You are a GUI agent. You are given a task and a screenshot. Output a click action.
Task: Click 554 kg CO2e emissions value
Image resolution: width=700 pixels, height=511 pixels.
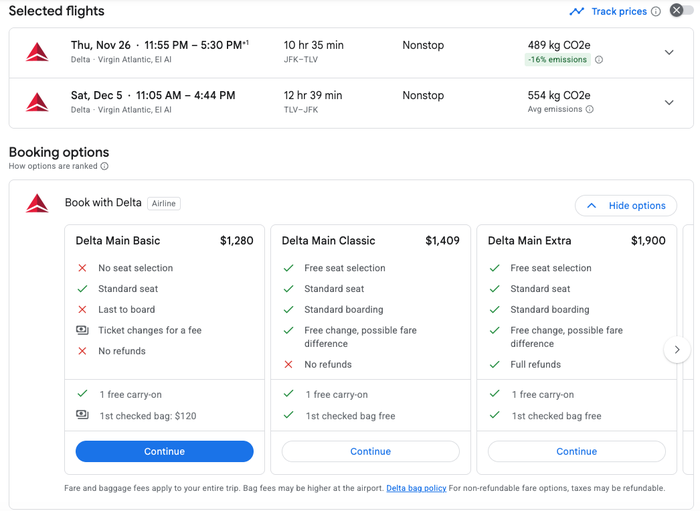pos(559,95)
